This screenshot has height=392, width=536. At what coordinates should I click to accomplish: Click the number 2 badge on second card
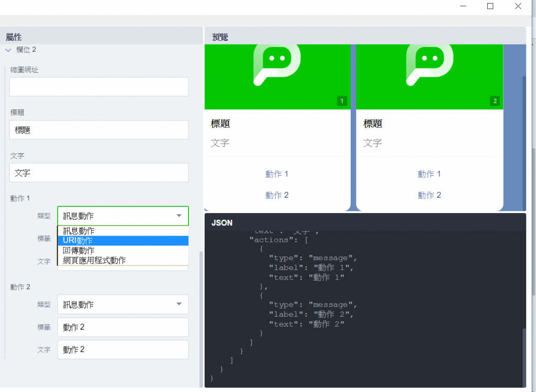(495, 101)
